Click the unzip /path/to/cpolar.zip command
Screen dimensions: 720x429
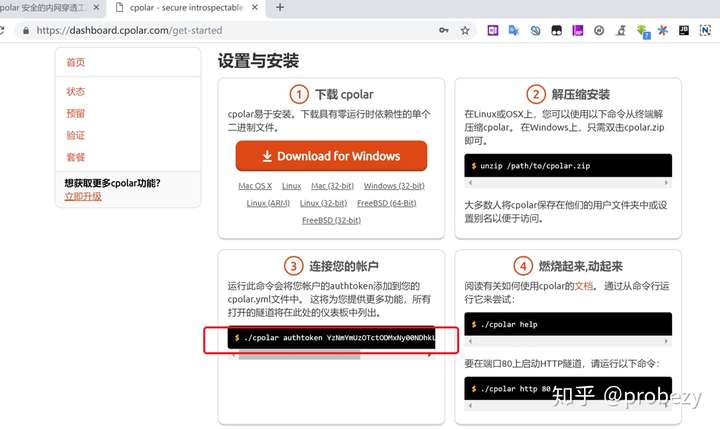point(535,166)
